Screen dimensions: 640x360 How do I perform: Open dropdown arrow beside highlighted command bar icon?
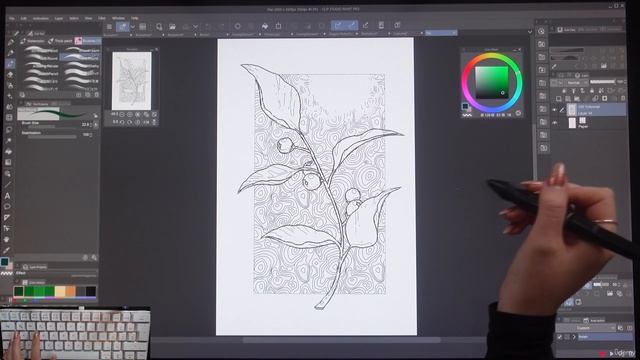[x=133, y=27]
